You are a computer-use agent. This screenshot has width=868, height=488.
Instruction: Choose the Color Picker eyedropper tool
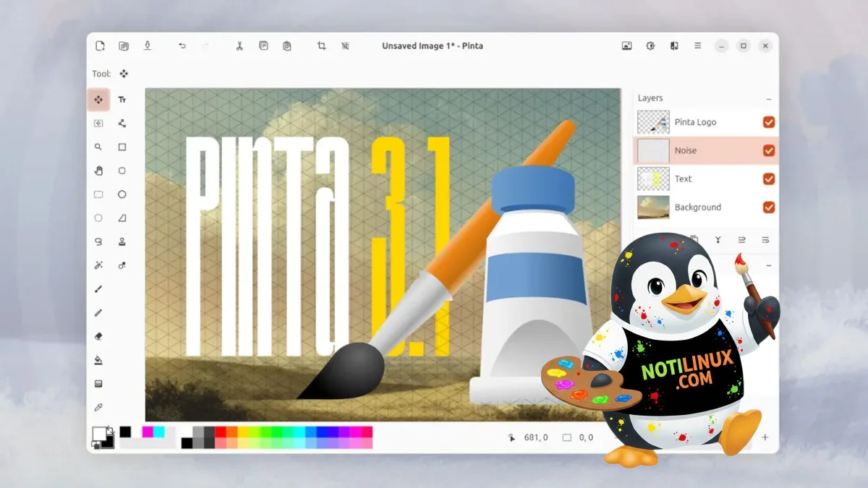click(x=98, y=407)
